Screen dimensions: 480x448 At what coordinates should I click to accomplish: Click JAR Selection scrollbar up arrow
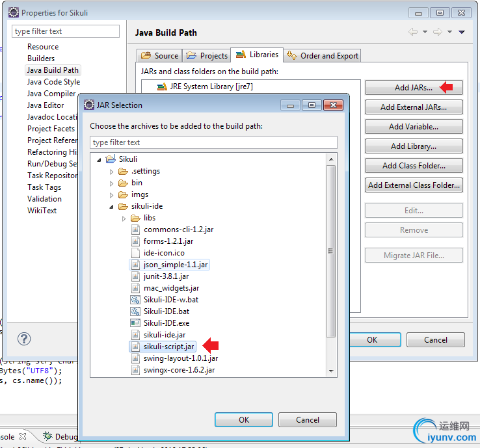331,159
